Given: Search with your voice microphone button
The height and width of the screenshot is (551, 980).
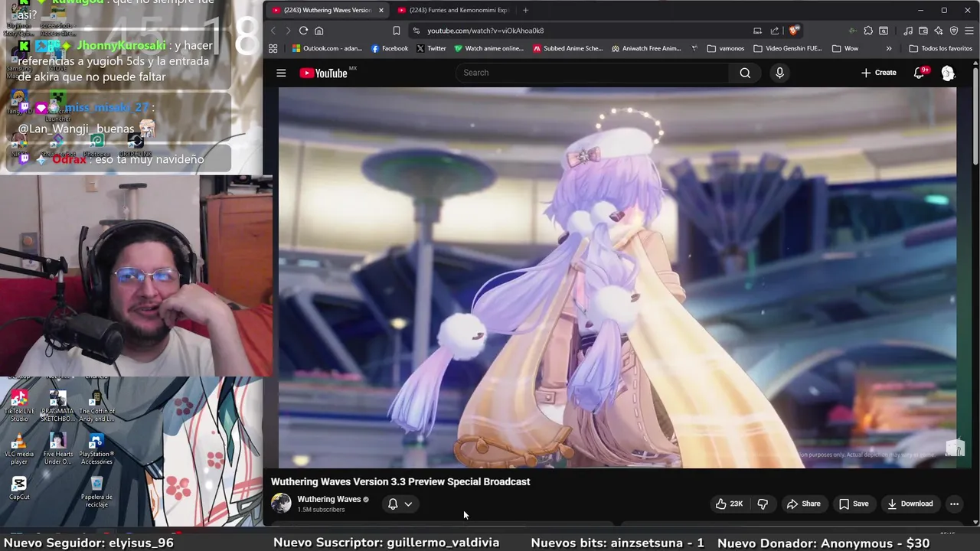Looking at the screenshot, I should (x=779, y=73).
